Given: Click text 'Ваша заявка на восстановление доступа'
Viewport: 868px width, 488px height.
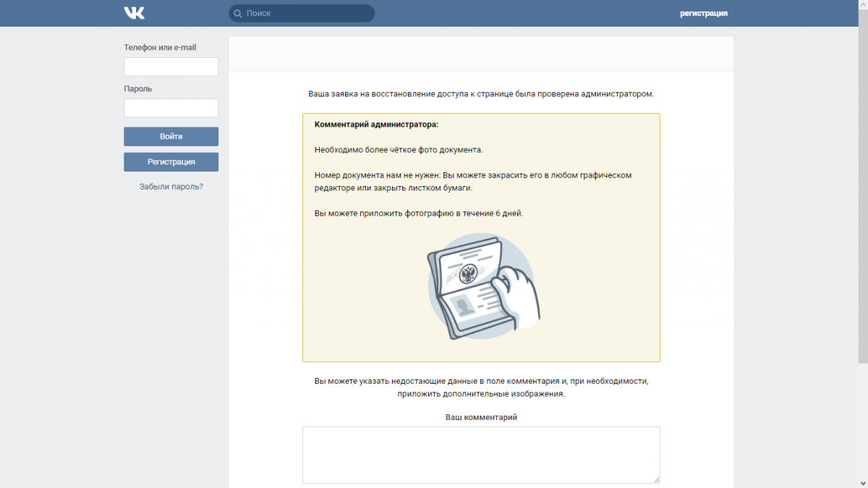Looking at the screenshot, I should 387,94.
